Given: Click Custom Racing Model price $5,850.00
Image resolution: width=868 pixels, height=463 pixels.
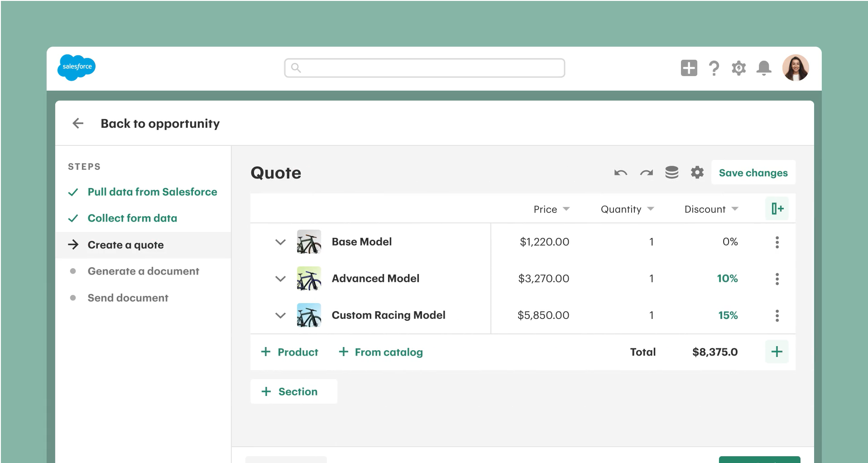Looking at the screenshot, I should pyautogui.click(x=543, y=315).
